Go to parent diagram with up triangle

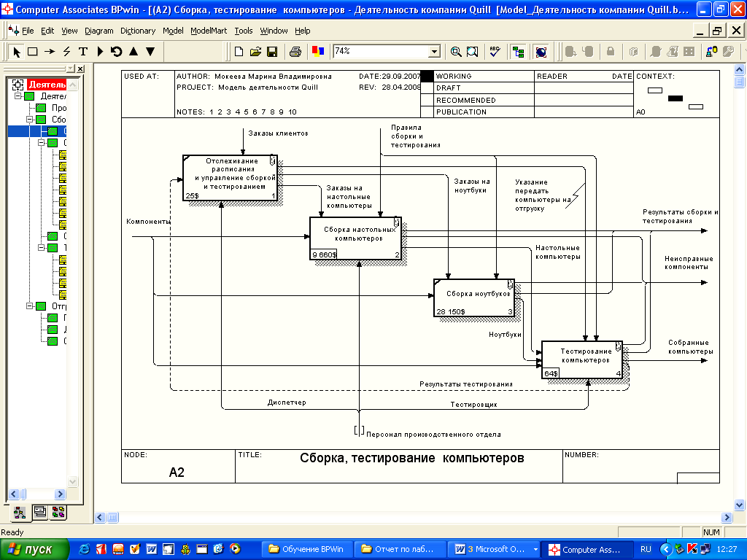pos(133,52)
